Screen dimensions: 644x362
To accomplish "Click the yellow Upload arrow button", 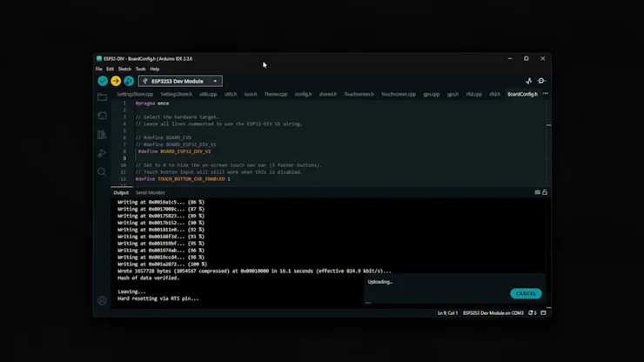I will click(x=116, y=81).
